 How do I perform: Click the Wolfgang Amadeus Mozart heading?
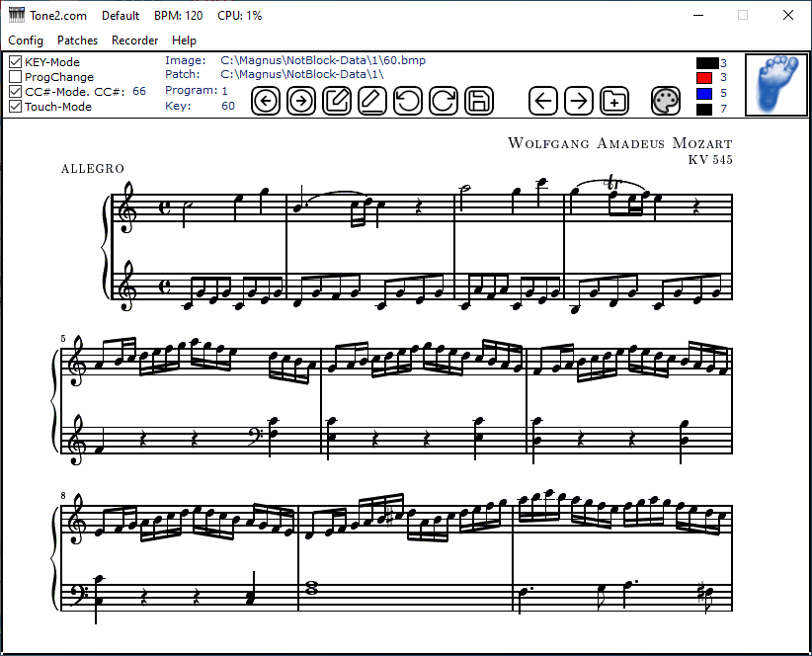pos(620,143)
